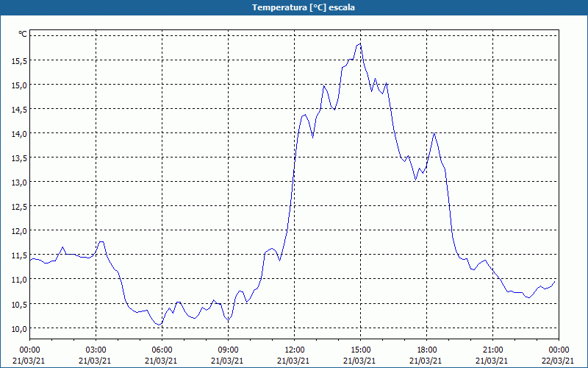
Task: Click the 09:00 time label on the X axis
Action: coord(229,350)
